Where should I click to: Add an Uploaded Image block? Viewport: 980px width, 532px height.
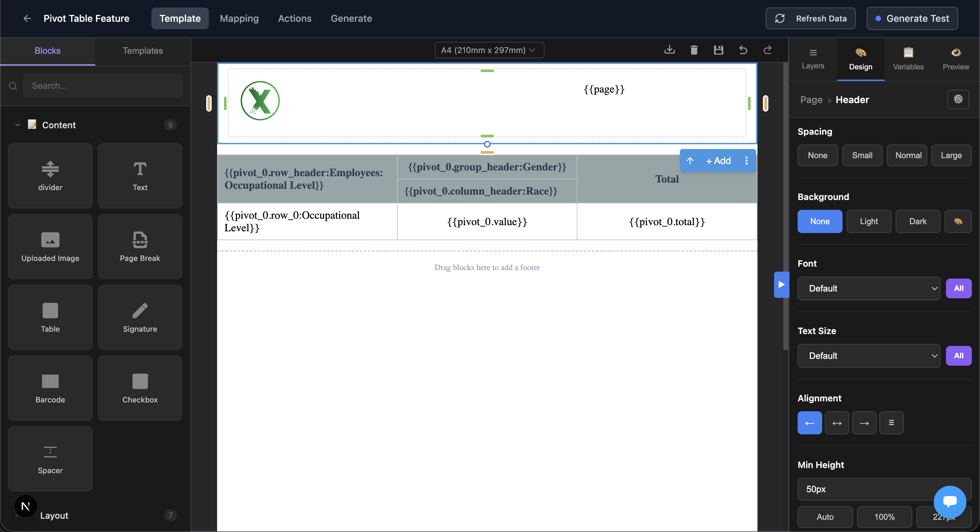click(50, 246)
